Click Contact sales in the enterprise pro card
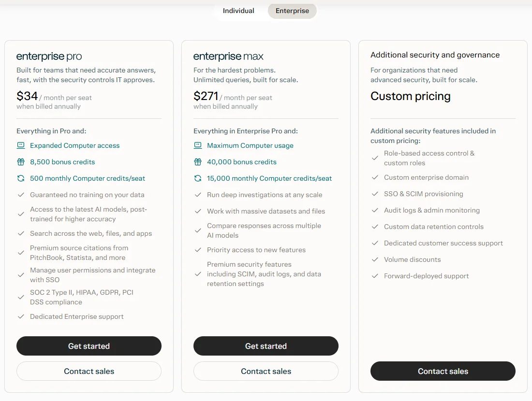 [x=89, y=371]
